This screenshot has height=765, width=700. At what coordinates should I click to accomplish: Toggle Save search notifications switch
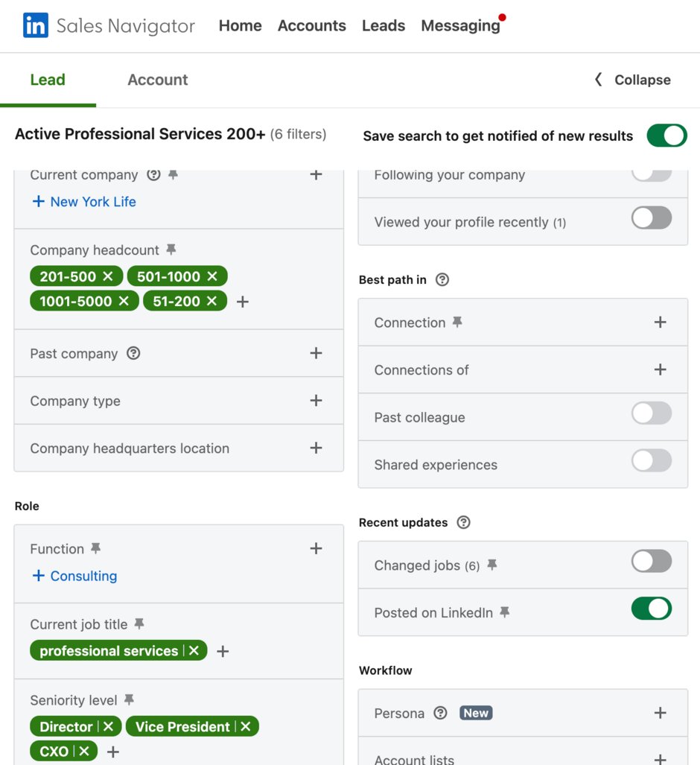click(666, 136)
